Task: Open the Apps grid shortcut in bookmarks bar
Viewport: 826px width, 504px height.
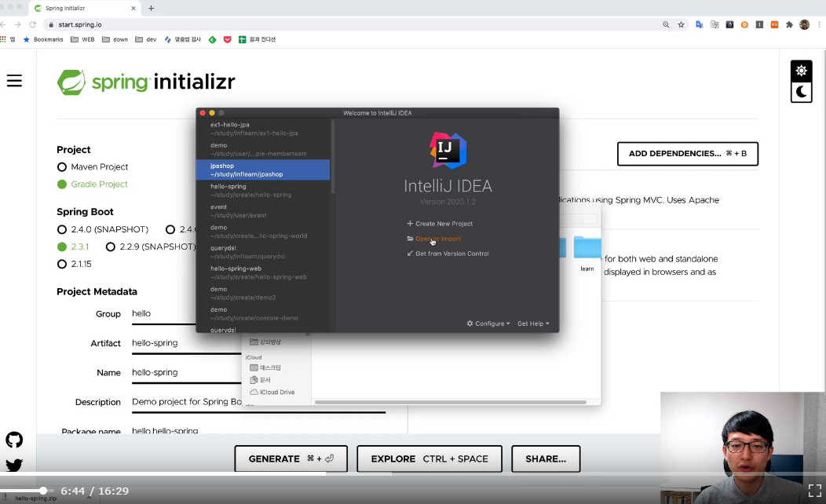Action: pyautogui.click(x=3, y=39)
